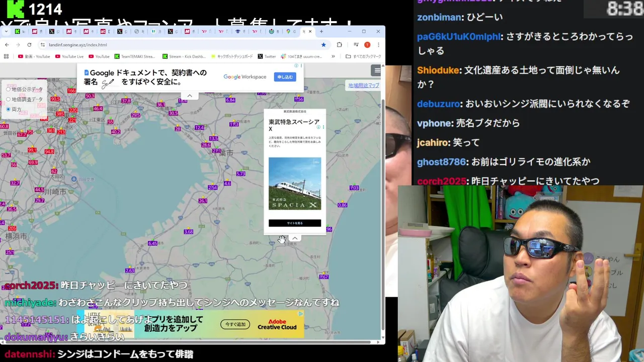Open the Google Workspace ad options dots
The image size is (644, 362).
click(301, 65)
